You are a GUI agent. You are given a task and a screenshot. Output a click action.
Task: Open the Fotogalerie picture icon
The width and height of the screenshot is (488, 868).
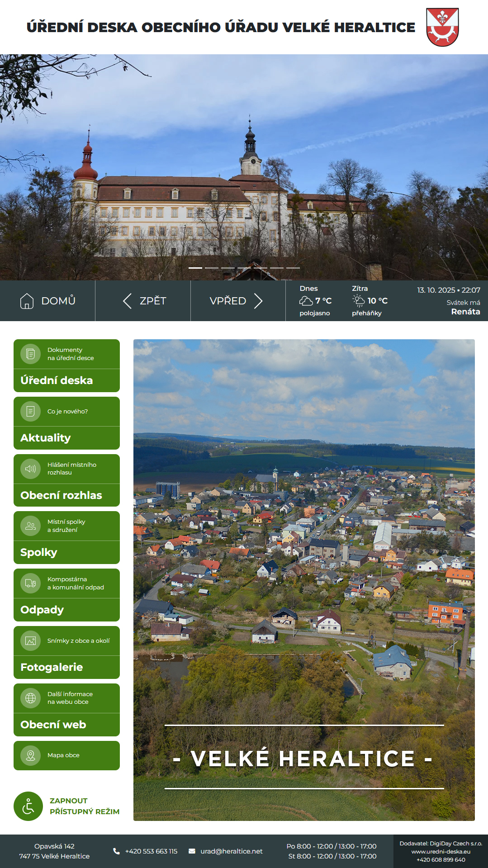click(30, 640)
